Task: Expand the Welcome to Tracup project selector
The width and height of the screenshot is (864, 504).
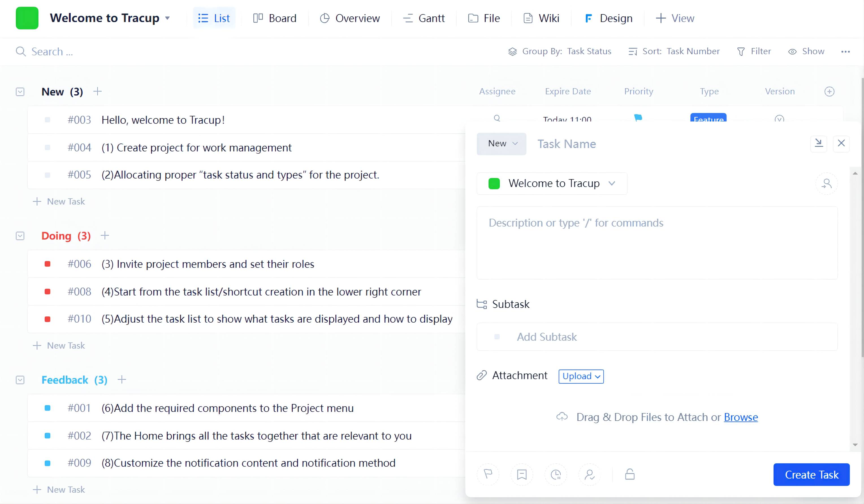Action: 552,183
